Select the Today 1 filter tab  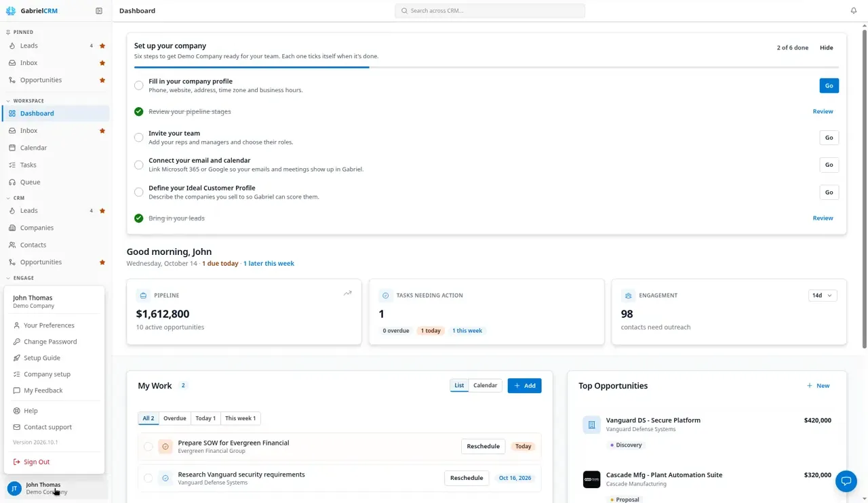[x=205, y=418]
